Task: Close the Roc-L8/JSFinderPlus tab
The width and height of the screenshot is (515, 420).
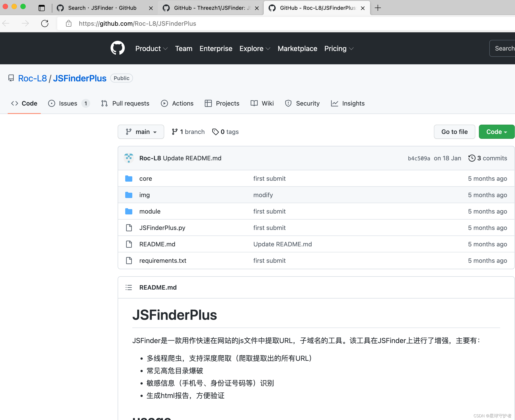Action: click(363, 8)
